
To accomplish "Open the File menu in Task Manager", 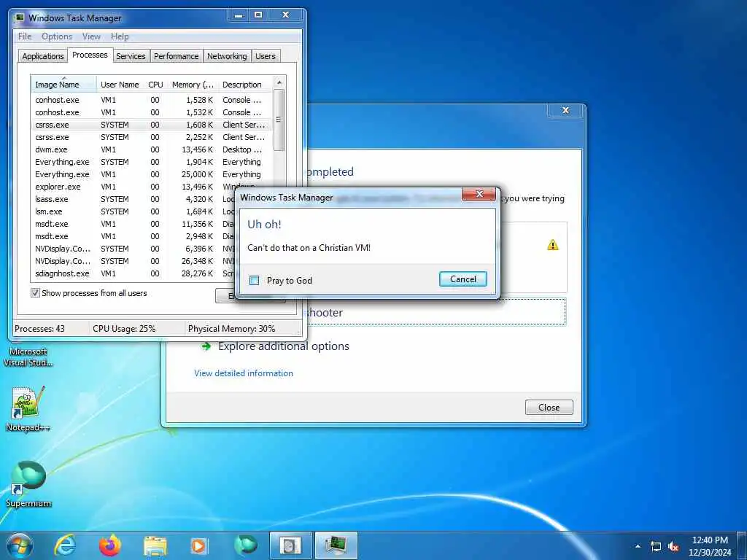I will click(25, 36).
